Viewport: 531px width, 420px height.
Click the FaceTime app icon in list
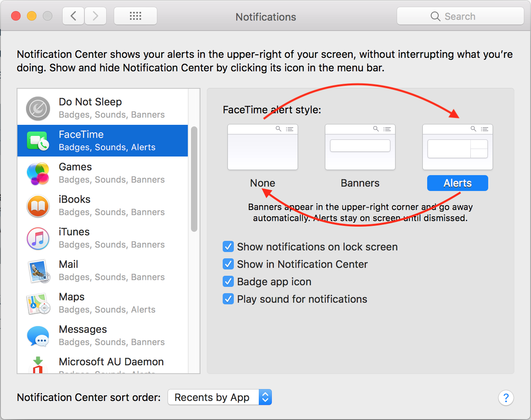click(38, 141)
